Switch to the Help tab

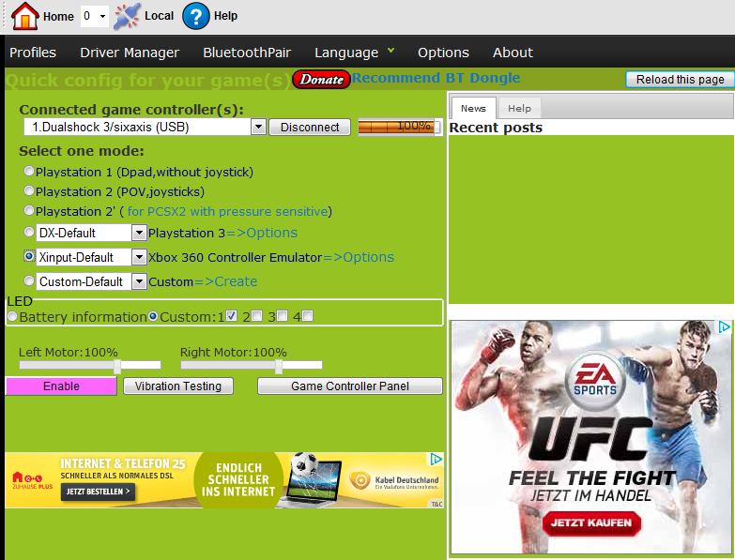(519, 109)
